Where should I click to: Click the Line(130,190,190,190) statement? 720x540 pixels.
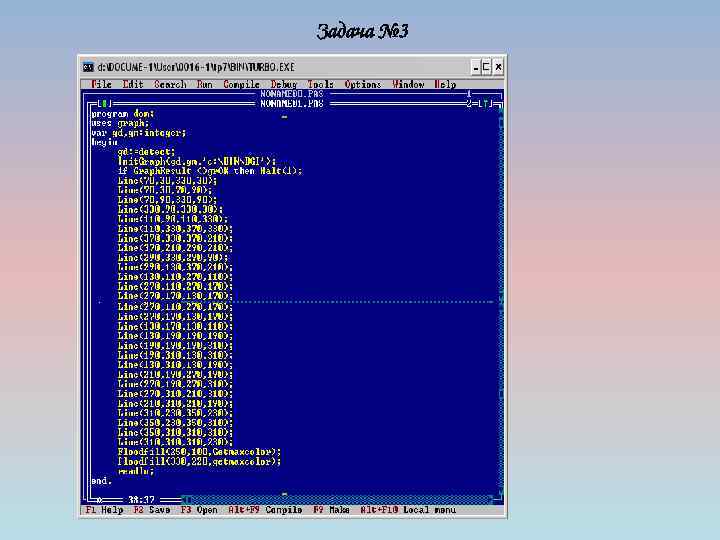click(x=175, y=336)
